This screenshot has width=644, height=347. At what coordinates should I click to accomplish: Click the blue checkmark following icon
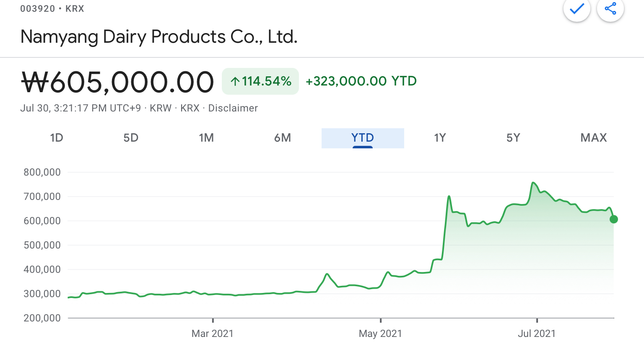pyautogui.click(x=576, y=8)
